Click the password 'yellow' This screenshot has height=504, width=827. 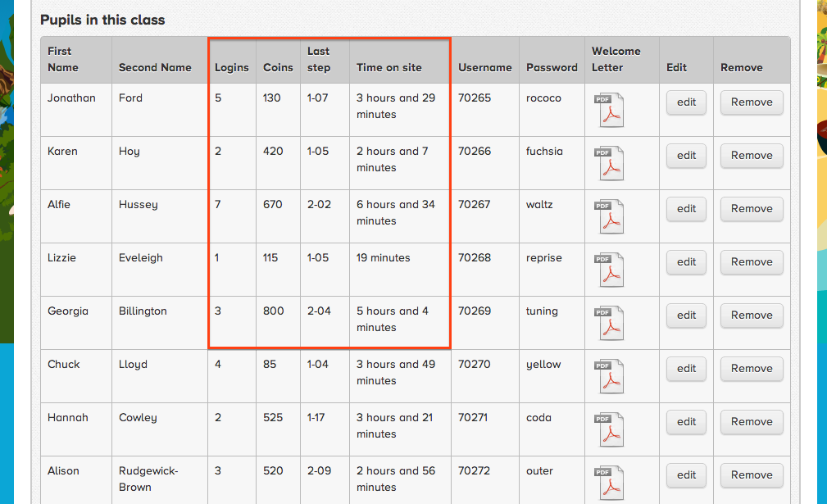coord(543,365)
